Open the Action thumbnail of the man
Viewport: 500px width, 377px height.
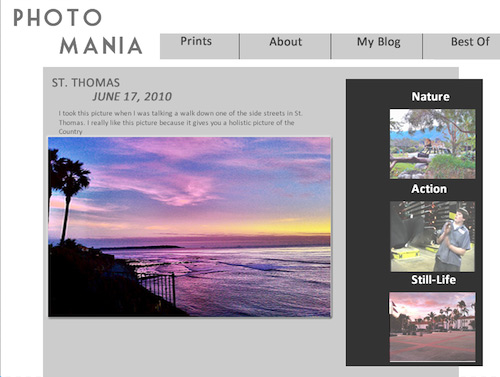(433, 236)
